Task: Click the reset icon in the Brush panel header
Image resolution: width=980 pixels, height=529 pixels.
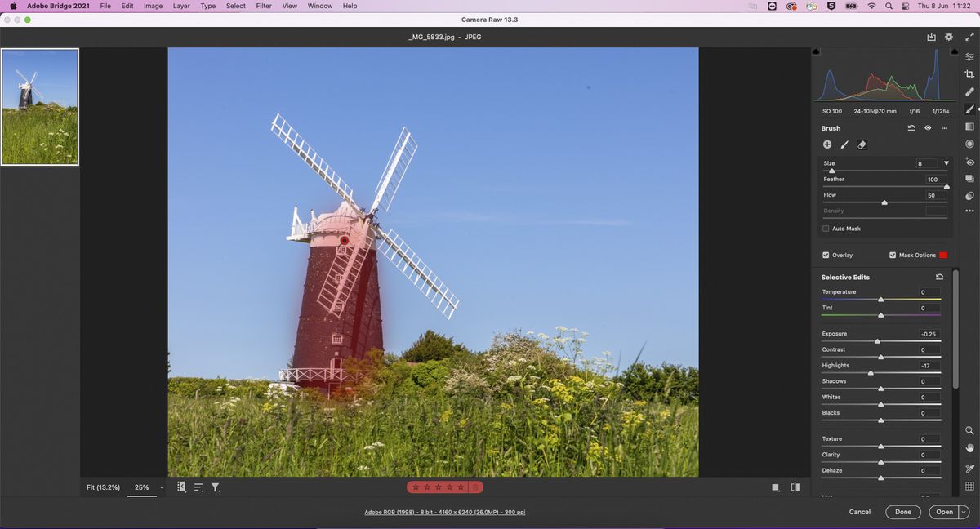Action: click(911, 128)
